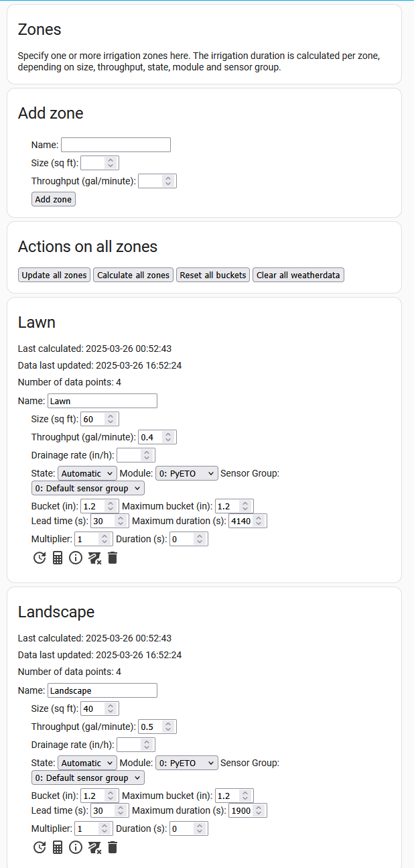Delete the Lawn zone with trash icon
The width and height of the screenshot is (414, 868).
point(113,558)
